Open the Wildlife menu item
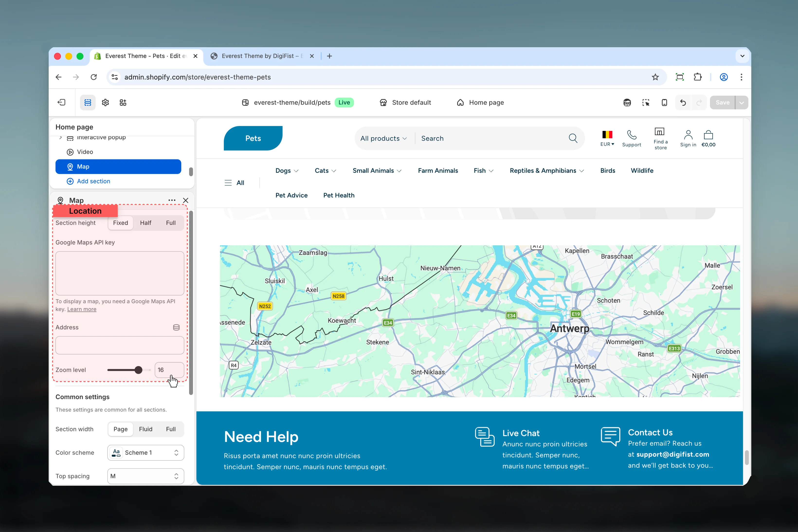Image resolution: width=798 pixels, height=532 pixels. (x=642, y=171)
